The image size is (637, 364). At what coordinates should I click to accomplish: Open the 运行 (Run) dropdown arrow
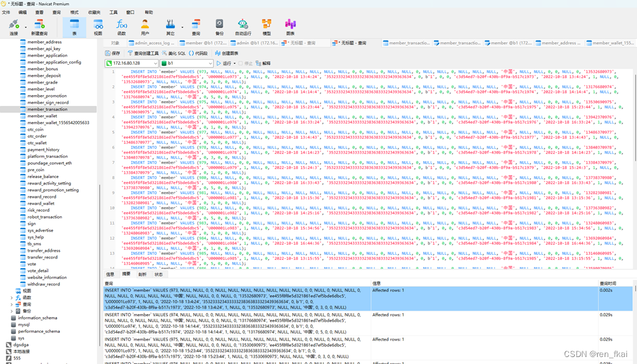234,63
